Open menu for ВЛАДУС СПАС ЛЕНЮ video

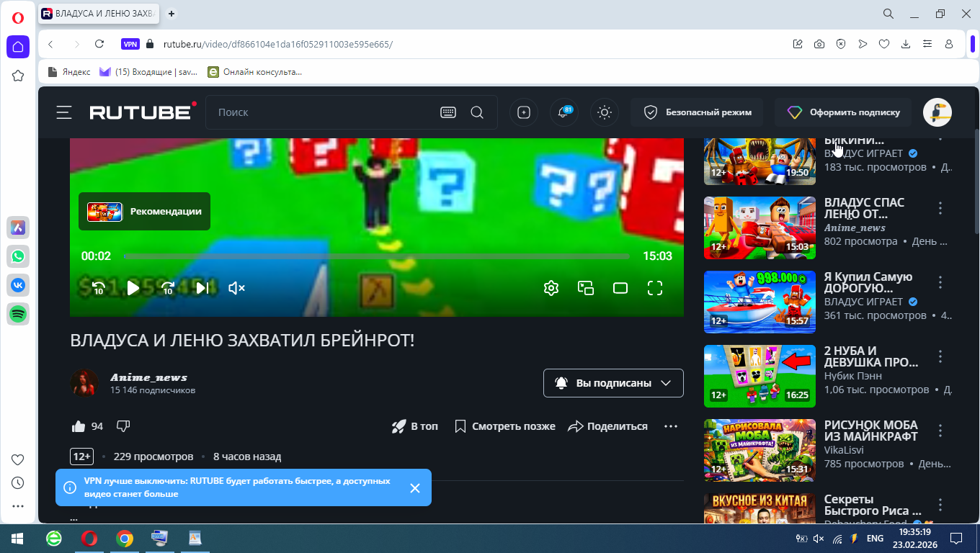pos(940,208)
